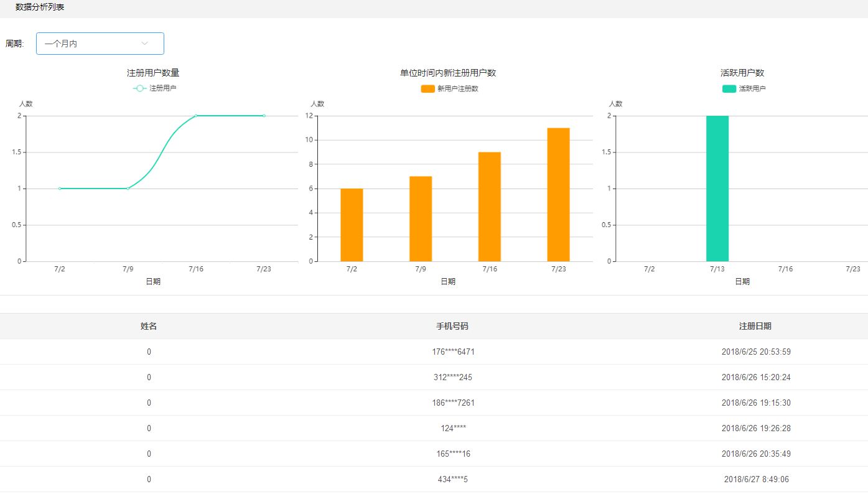
Task: Click the 手机号码 column header
Action: pyautogui.click(x=452, y=326)
